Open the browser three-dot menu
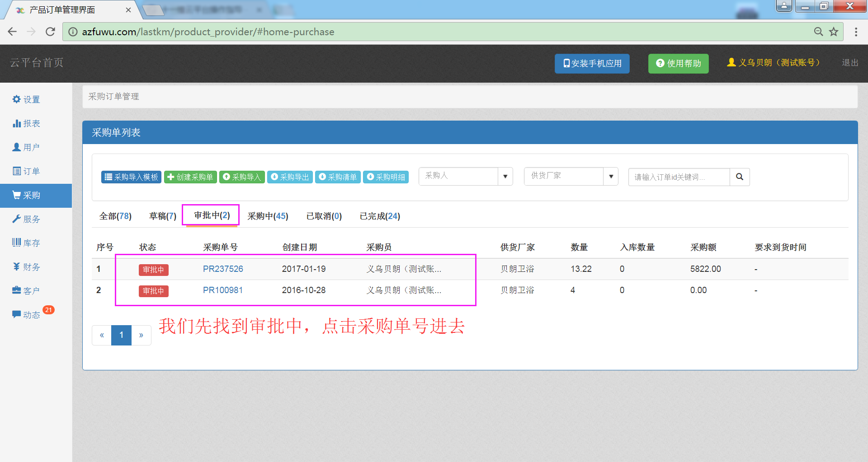Viewport: 868px width, 462px height. tap(856, 32)
